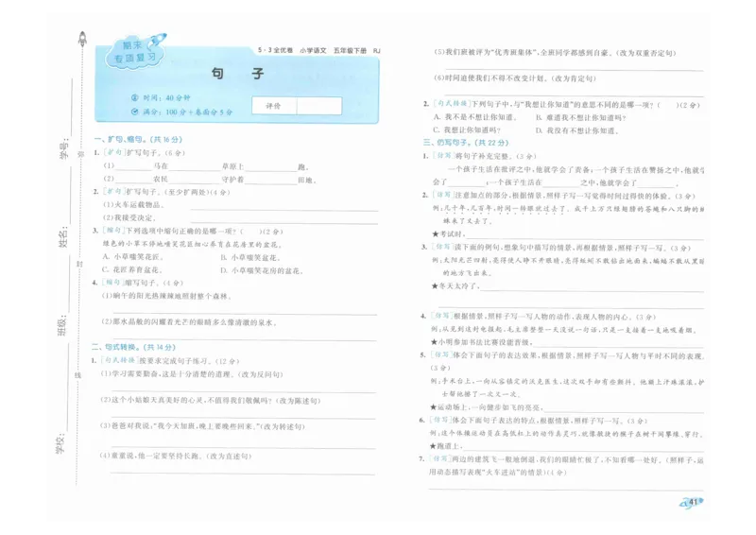This screenshot has height=535, width=756.
Task: Click the sentence (4)童童说,他一定要坚持长跑
Action: pos(176,456)
